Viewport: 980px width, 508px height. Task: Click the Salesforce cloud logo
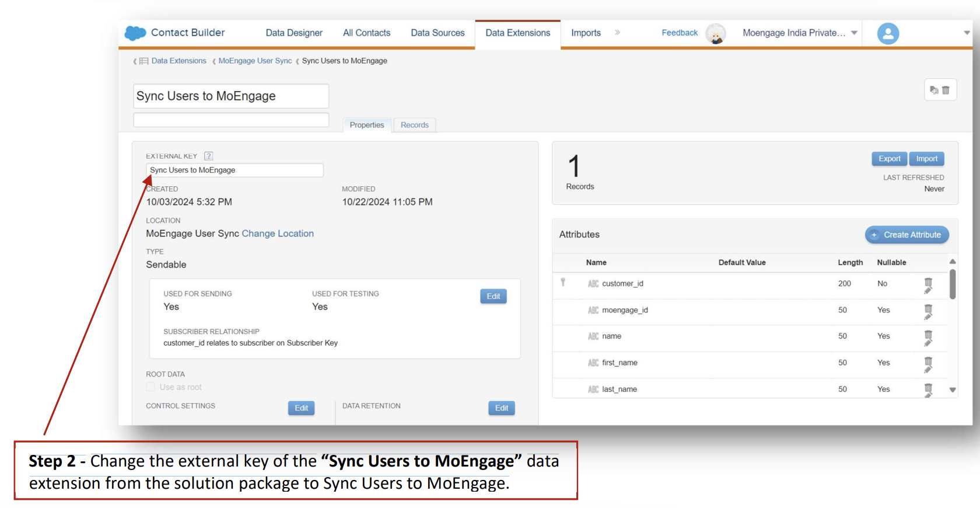[135, 33]
